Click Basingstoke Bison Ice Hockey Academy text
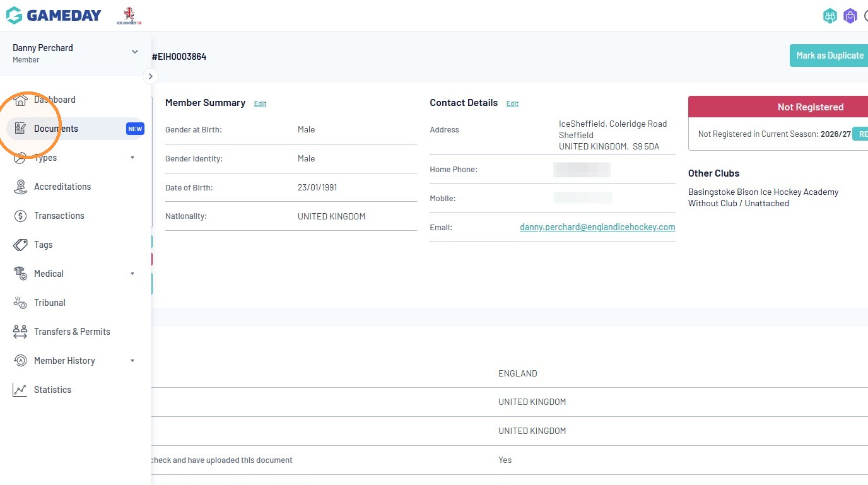Image resolution: width=868 pixels, height=485 pixels. pyautogui.click(x=763, y=192)
